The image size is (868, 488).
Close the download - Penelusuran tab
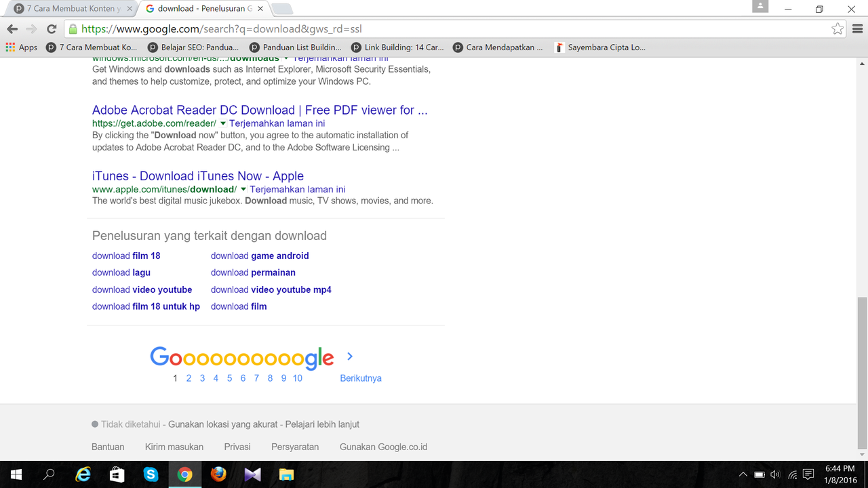coord(260,9)
